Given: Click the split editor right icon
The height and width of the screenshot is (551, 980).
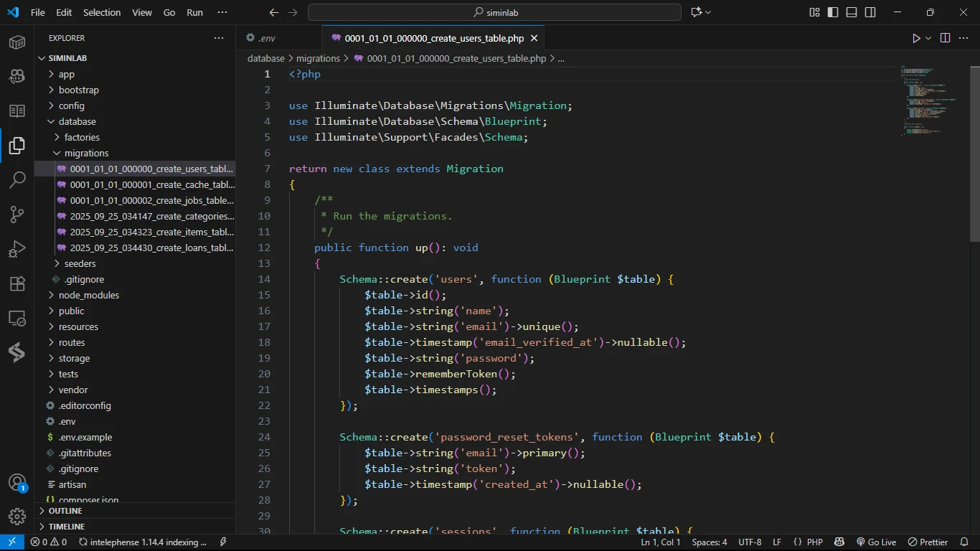Looking at the screenshot, I should click(x=945, y=38).
